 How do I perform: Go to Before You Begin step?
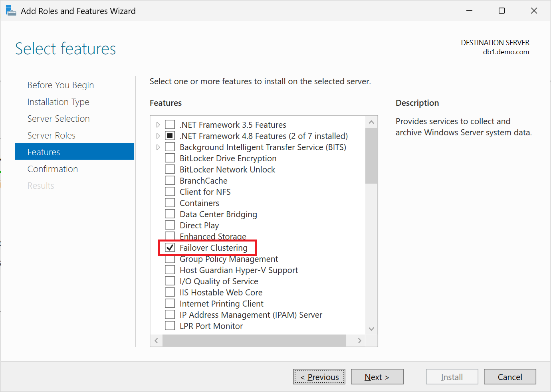pos(61,85)
